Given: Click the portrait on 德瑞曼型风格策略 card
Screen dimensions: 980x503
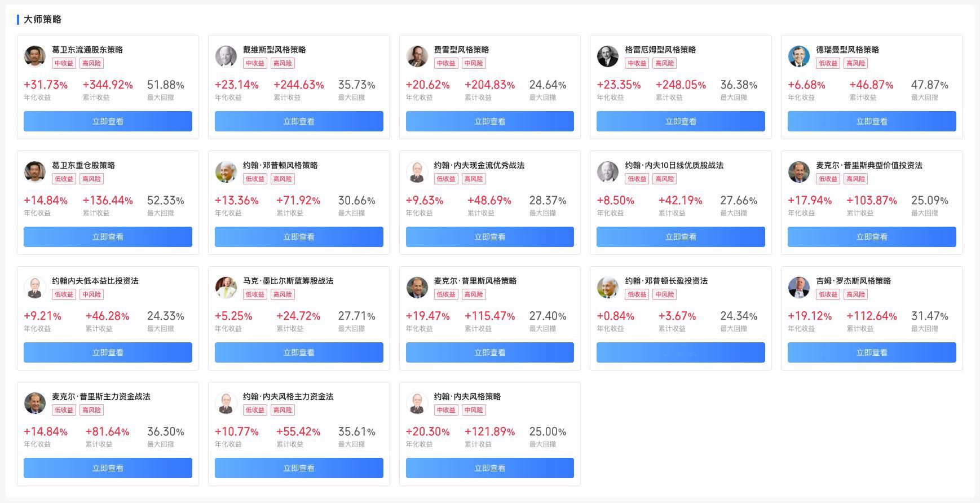Looking at the screenshot, I should (799, 56).
